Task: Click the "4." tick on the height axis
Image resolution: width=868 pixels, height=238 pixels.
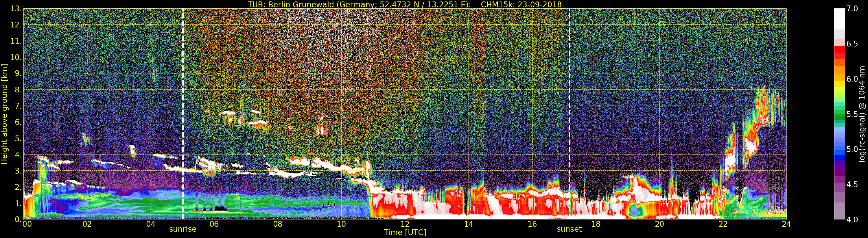Action: (x=18, y=155)
